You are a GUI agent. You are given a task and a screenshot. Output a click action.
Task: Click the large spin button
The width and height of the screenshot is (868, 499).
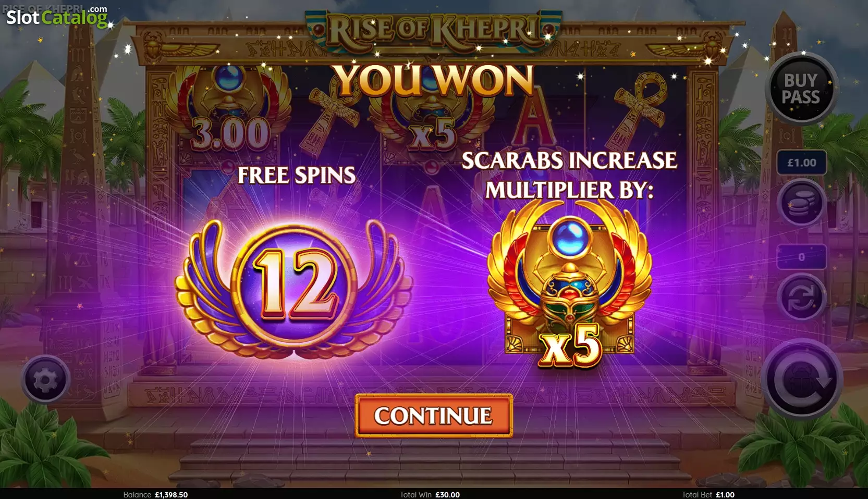click(x=802, y=379)
